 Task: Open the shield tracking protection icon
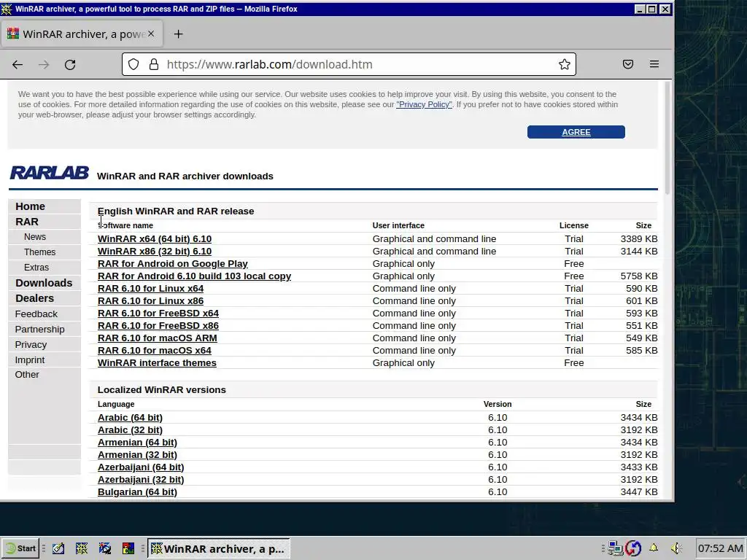point(134,64)
